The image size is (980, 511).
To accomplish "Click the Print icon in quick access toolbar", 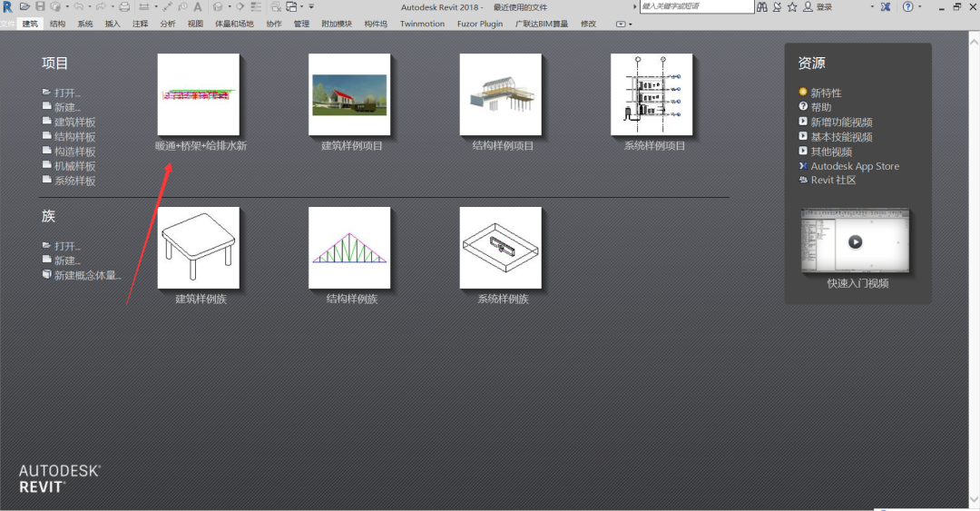I will pyautogui.click(x=124, y=7).
